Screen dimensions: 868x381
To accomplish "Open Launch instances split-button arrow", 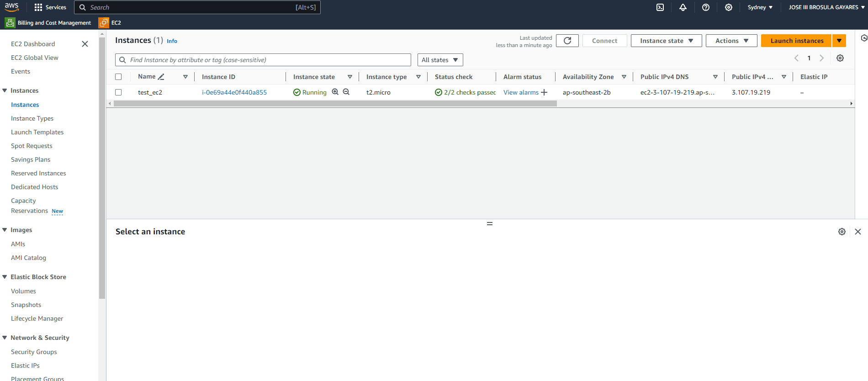I will pos(839,41).
